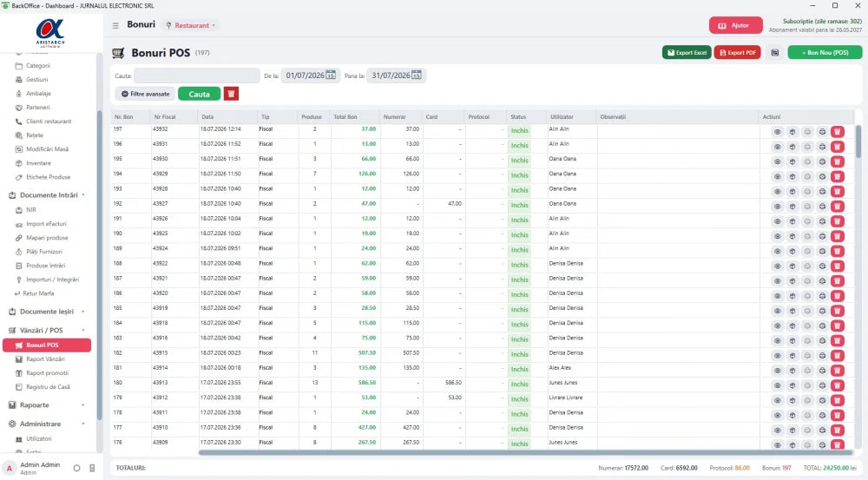Open the Restaurant location dropdown
The image size is (868, 480).
191,25
